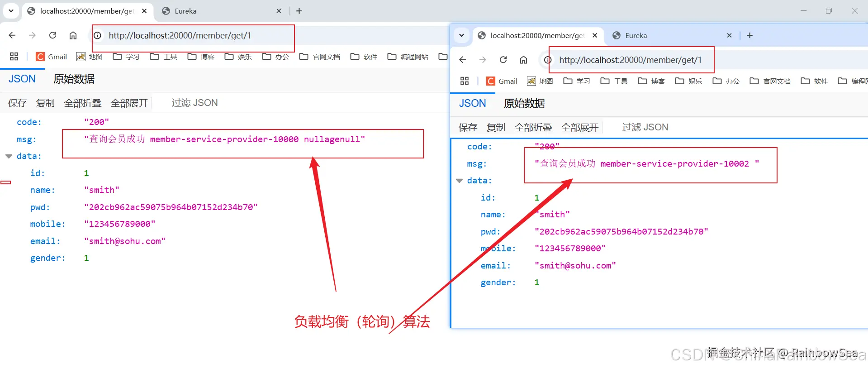Image resolution: width=868 pixels, height=369 pixels.
Task: Close Eureka tab in right window
Action: click(x=729, y=35)
